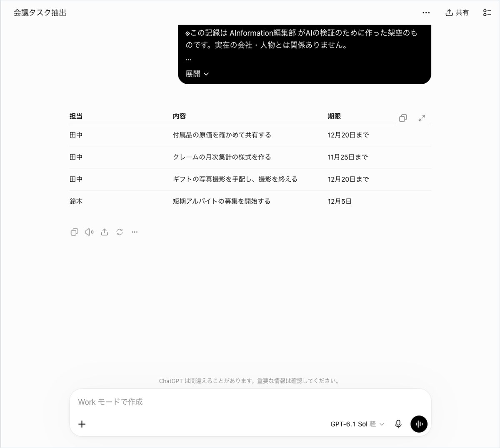Click the 共有 share button
Image resolution: width=500 pixels, height=448 pixels.
coord(457,13)
